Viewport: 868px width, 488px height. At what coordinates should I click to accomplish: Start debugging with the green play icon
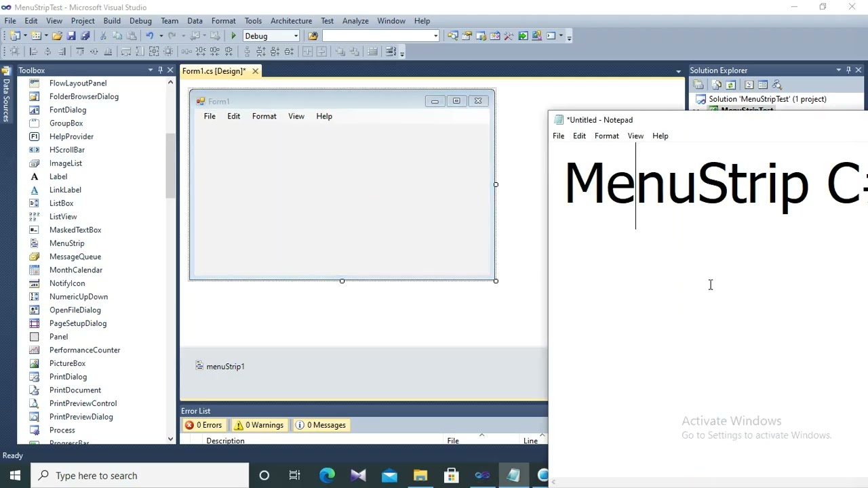pos(233,36)
